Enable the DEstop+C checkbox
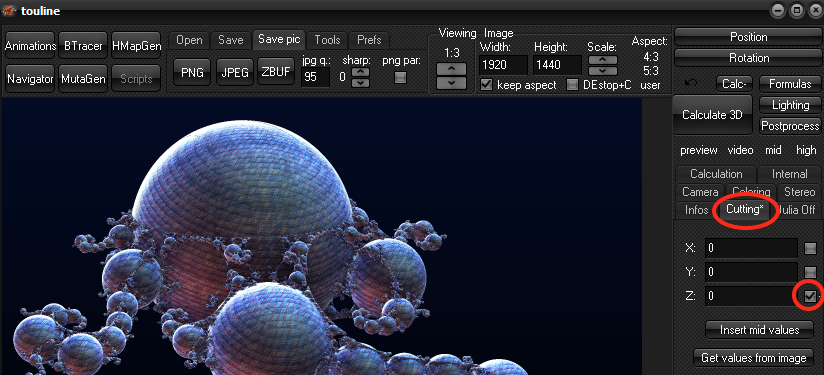Screen dimensions: 824x375 573,85
